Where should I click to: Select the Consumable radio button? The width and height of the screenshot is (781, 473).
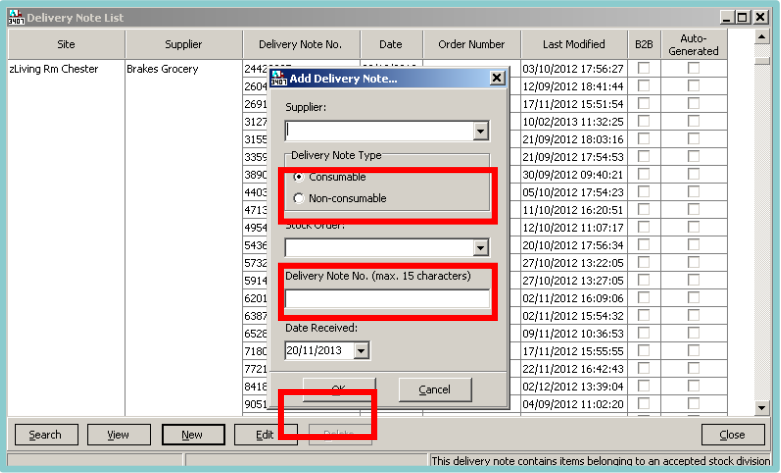tap(299, 177)
